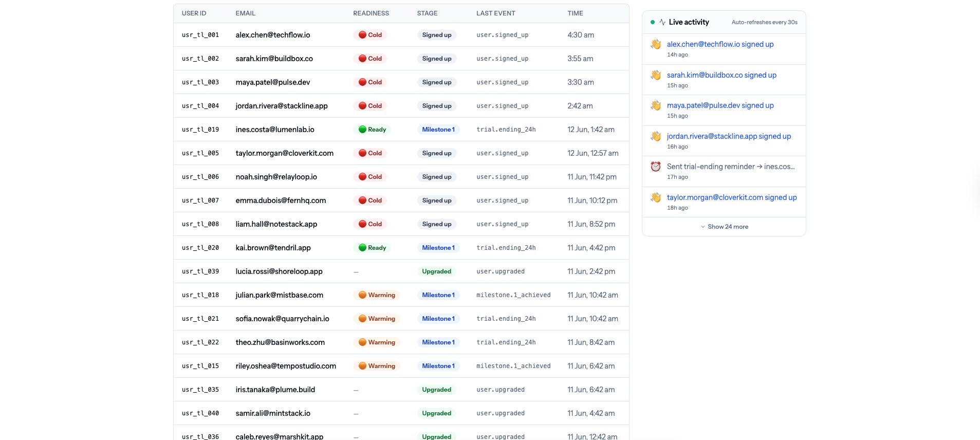The height and width of the screenshot is (440, 980).
Task: Click the Cold badge for emma.dubois
Action: coord(370,200)
